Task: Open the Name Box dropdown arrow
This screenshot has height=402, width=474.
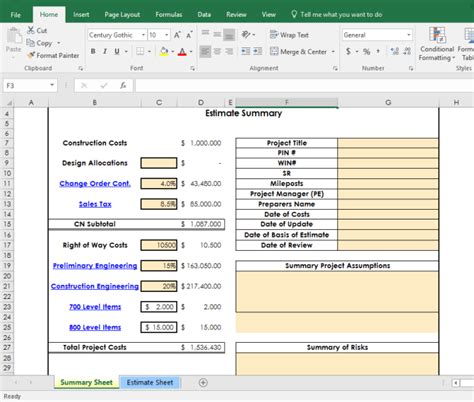Action: point(52,85)
